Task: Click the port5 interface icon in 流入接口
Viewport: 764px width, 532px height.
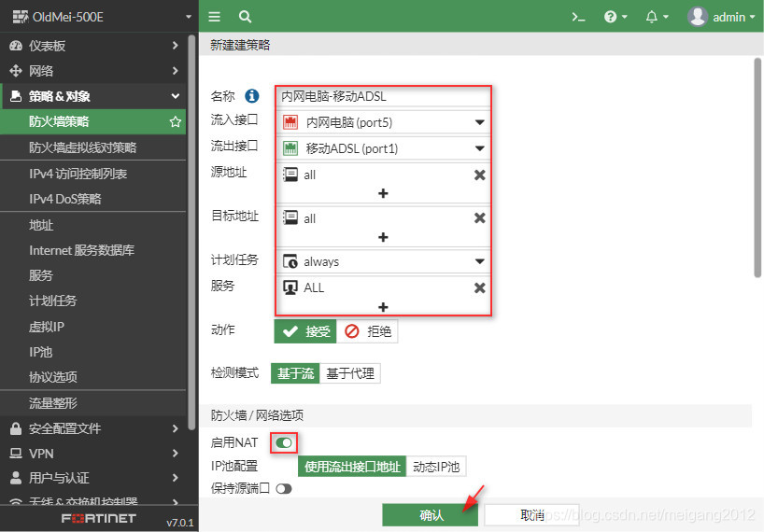Action: (290, 122)
